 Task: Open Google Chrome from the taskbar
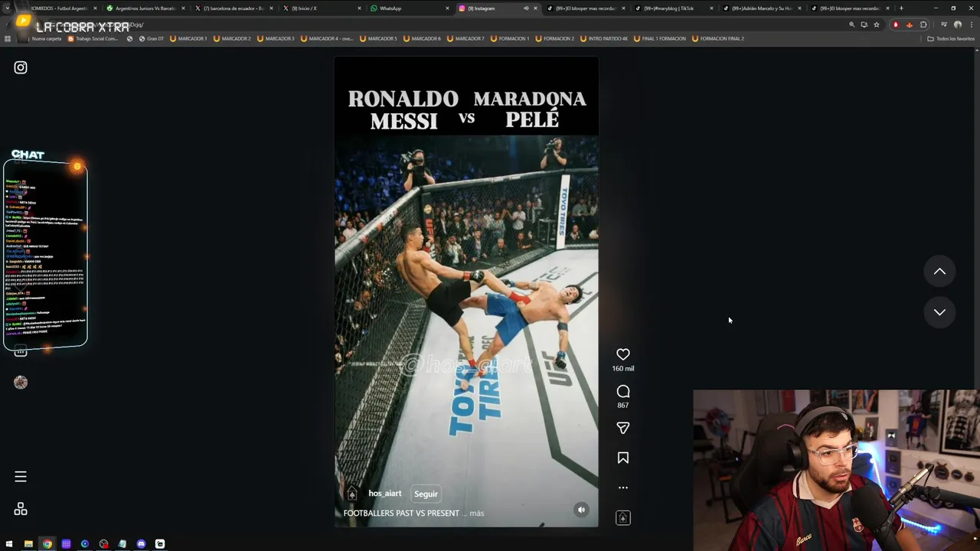pyautogui.click(x=47, y=544)
